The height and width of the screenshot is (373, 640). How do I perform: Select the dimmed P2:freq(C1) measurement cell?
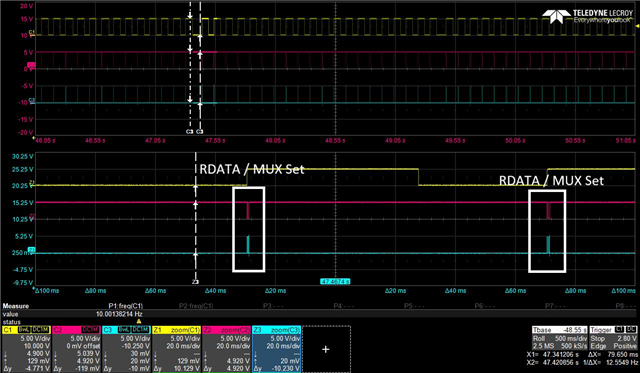point(196,306)
